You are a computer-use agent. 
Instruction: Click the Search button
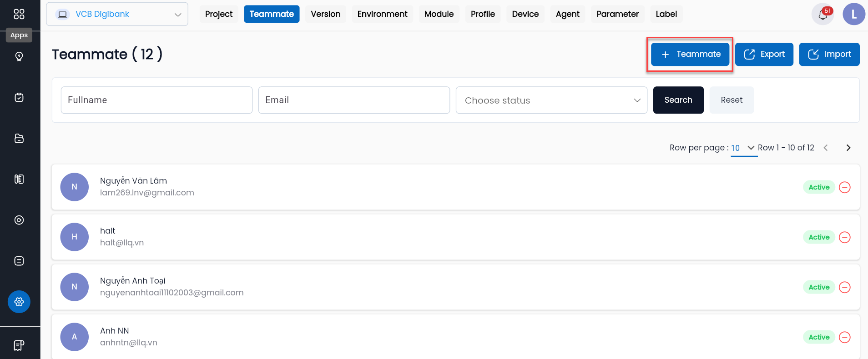(x=678, y=100)
